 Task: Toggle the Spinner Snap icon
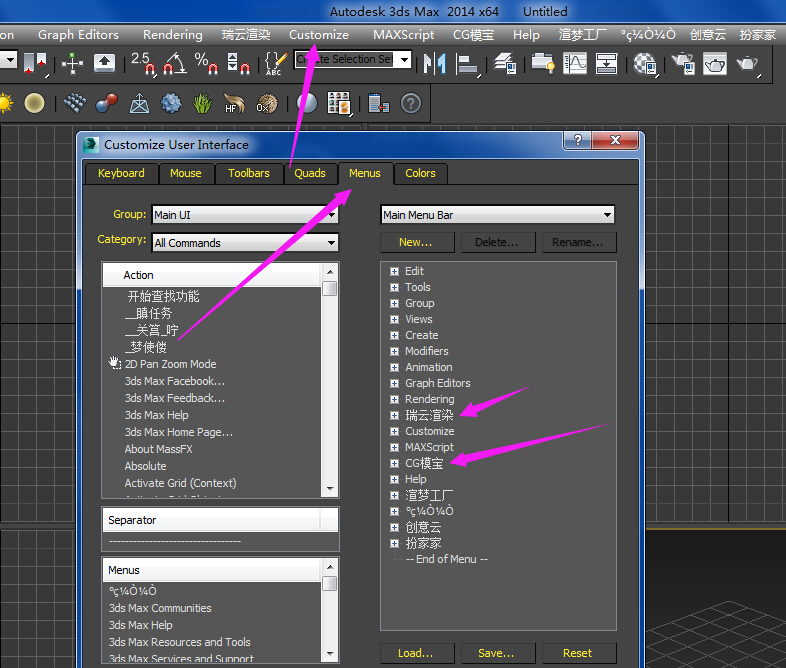238,63
